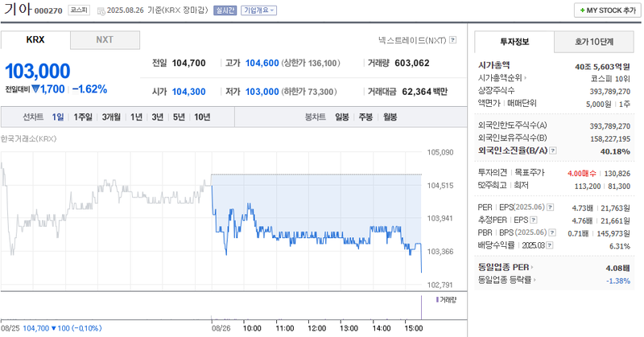Image resolution: width=644 pixels, height=337 pixels.
Task: Open help icon for 외국인소진율(B/A)
Action: (x=553, y=150)
